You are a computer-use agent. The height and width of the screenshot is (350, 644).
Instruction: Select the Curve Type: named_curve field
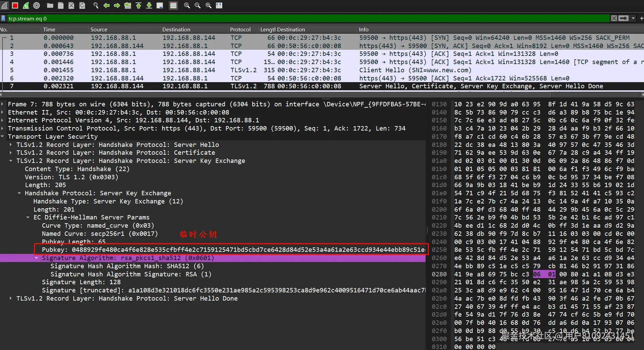pos(98,226)
